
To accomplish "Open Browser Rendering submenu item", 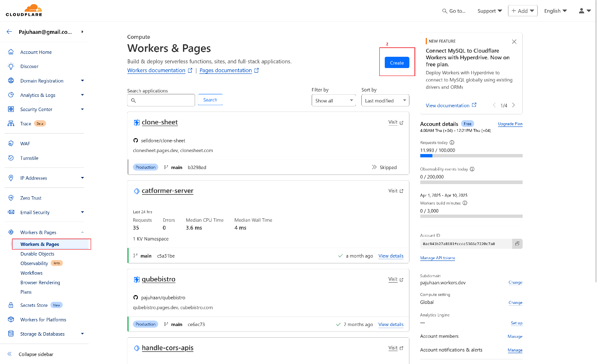I will click(40, 283).
